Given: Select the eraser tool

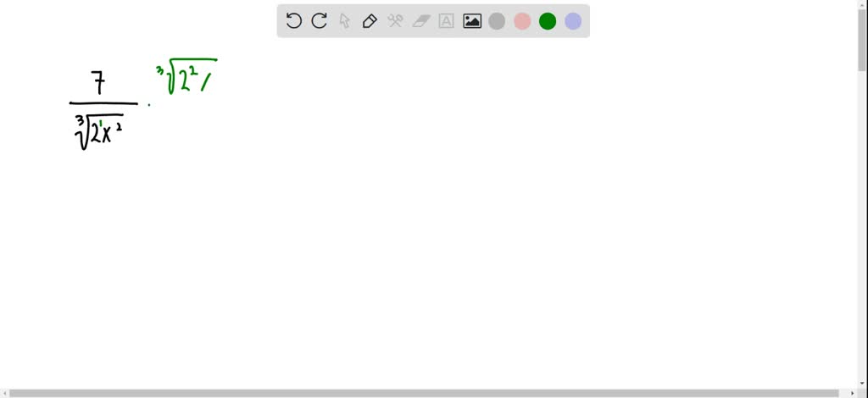Looking at the screenshot, I should (421, 21).
